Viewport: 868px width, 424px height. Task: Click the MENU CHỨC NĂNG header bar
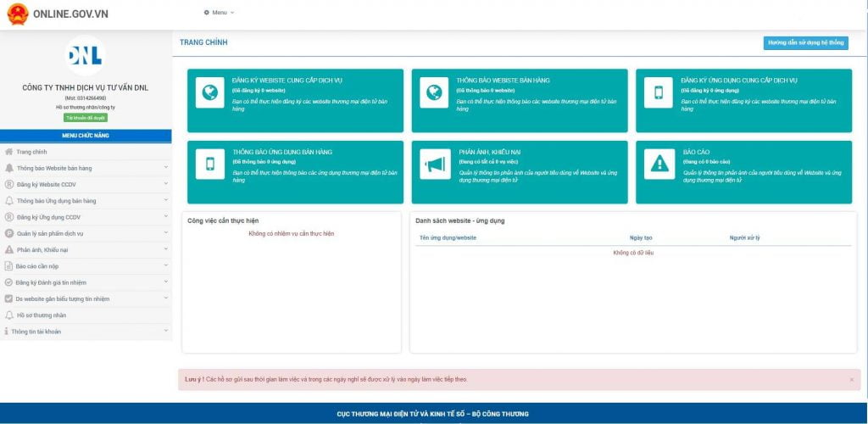coord(86,136)
